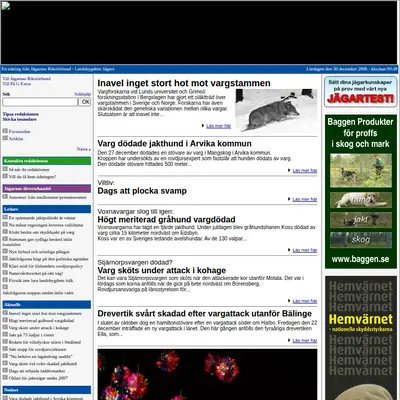Click bullet icon beside 'Klart stöd för förbundets rovdjurspolicy'
Image resolution: width=400 pixels, height=400 pixels.
tap(5, 265)
